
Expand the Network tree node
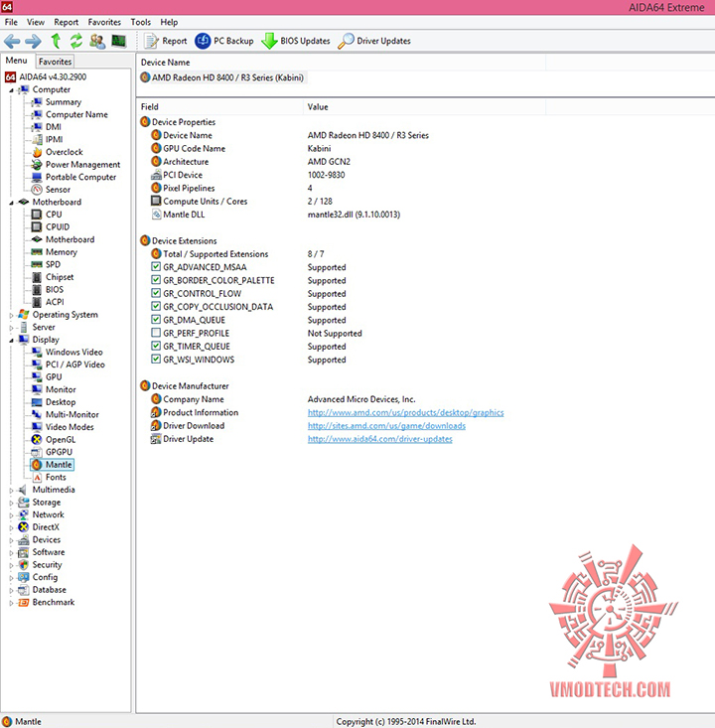11,515
